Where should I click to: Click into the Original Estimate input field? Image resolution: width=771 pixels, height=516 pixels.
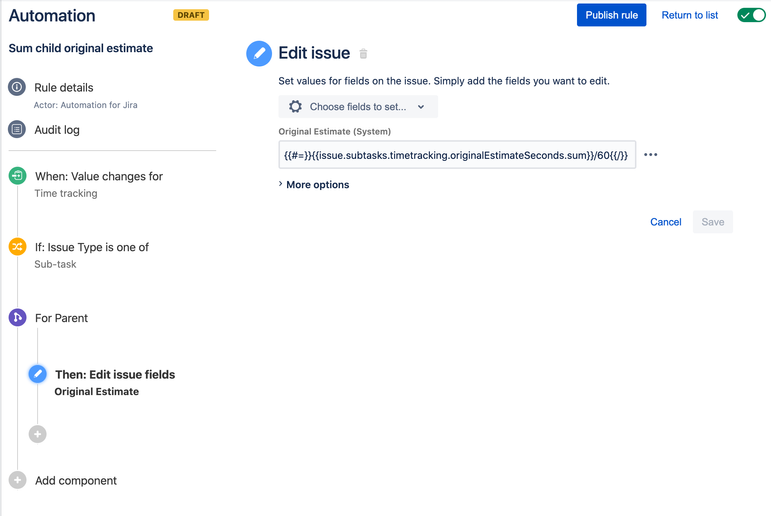click(457, 155)
